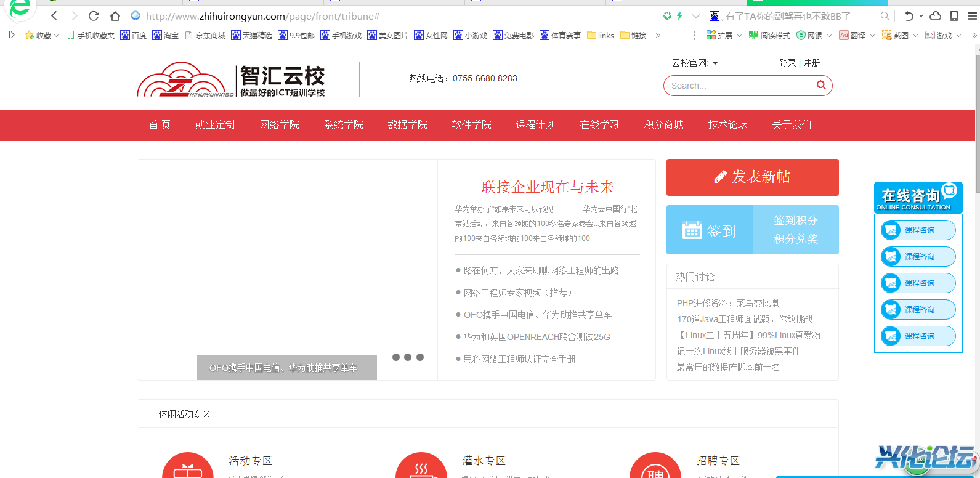Click the 签到 calendar check-in button
This screenshot has width=980, height=478.
coord(710,230)
